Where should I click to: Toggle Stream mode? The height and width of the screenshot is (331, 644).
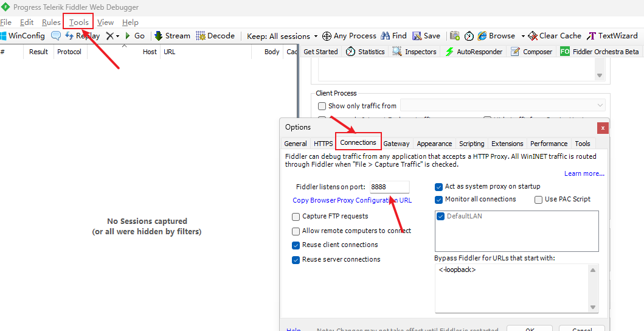[x=172, y=36]
